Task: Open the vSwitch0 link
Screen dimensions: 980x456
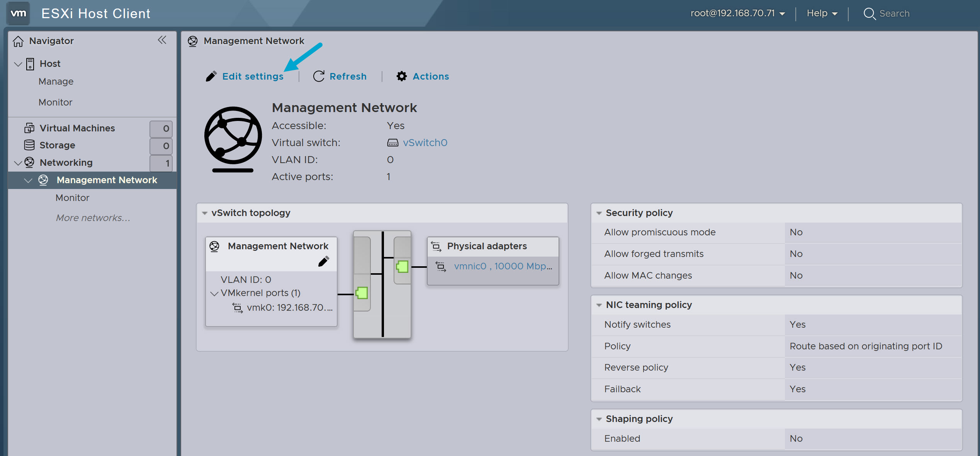Action: [425, 142]
